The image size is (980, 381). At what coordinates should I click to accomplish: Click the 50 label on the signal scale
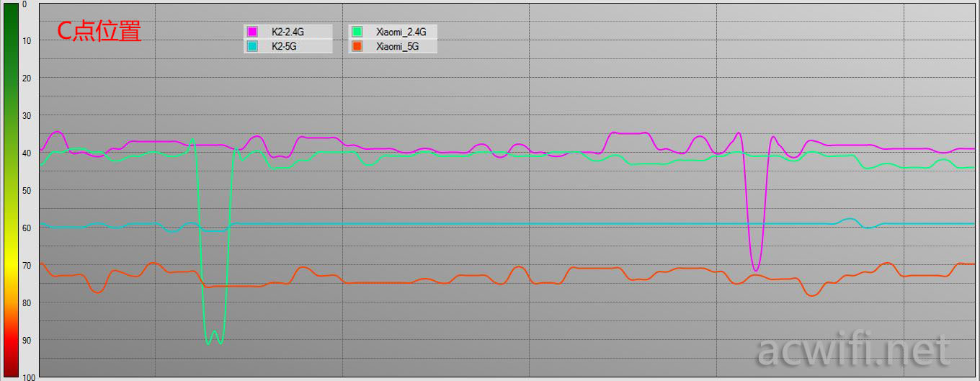tap(27, 190)
